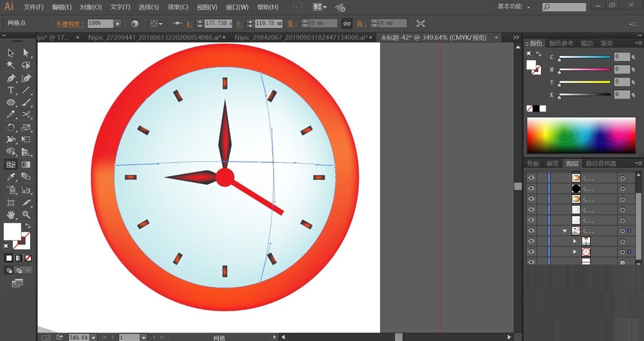
Task: Select the Shape Builder tool
Action: (x=11, y=152)
